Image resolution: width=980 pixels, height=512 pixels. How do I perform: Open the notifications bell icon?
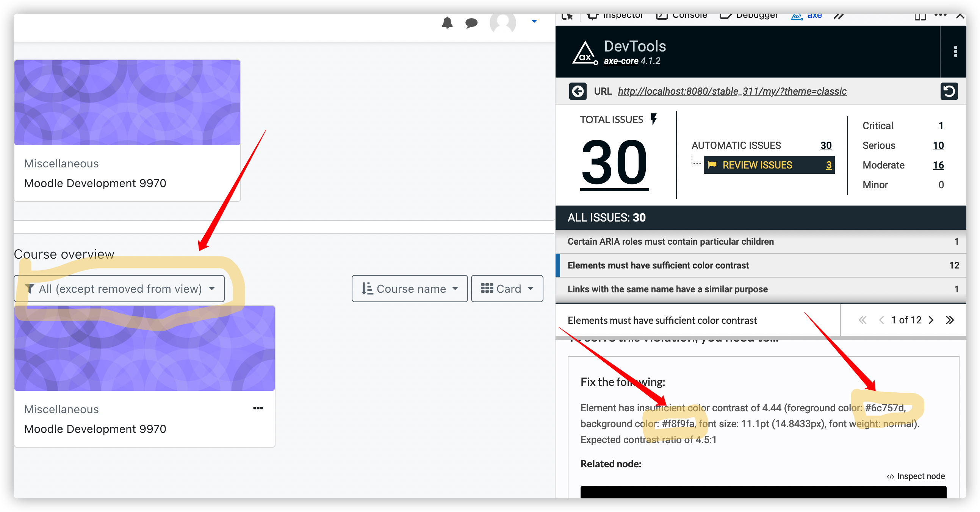pos(447,23)
